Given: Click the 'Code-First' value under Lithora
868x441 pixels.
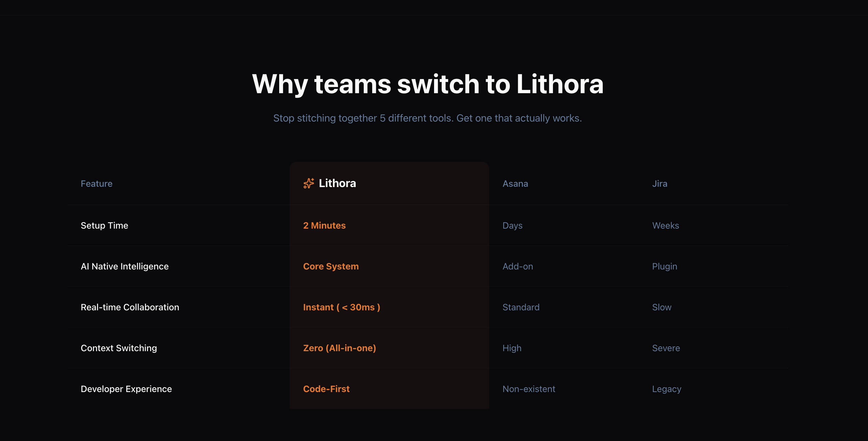Looking at the screenshot, I should 326,389.
